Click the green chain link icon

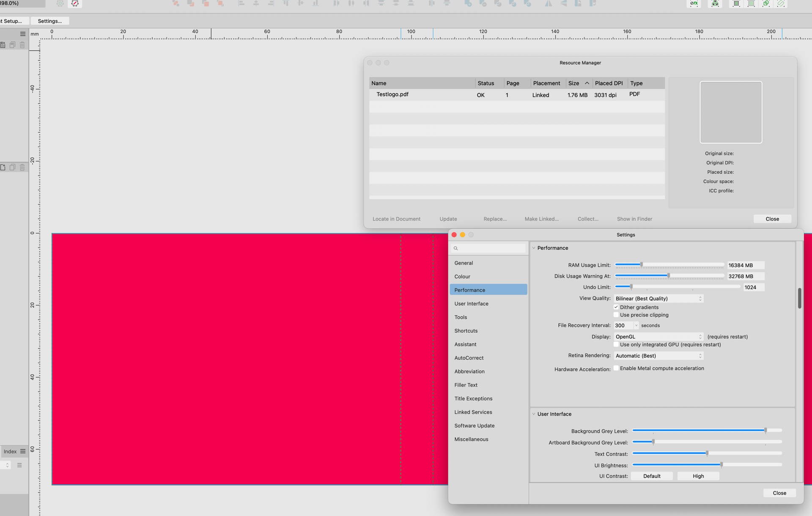click(781, 3)
